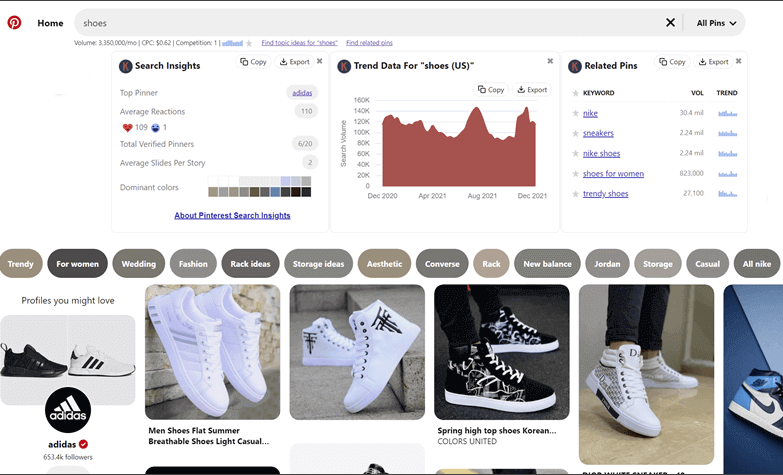Click the love reaction emoji icon
Screen dimensions: 783x475
point(127,127)
